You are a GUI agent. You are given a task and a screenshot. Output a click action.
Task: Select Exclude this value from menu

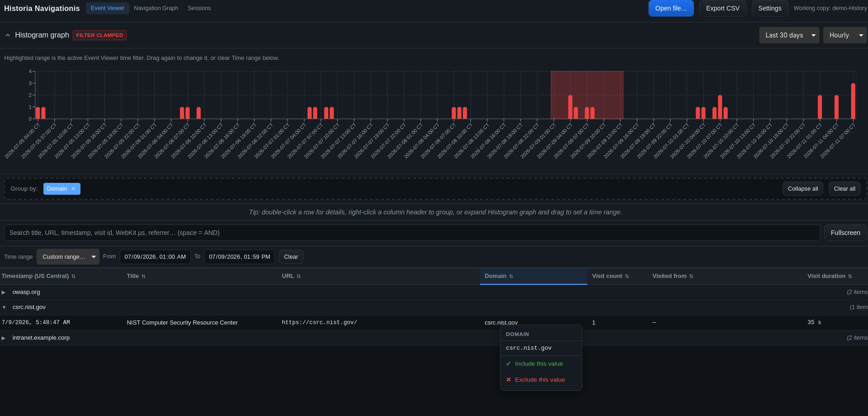541,380
